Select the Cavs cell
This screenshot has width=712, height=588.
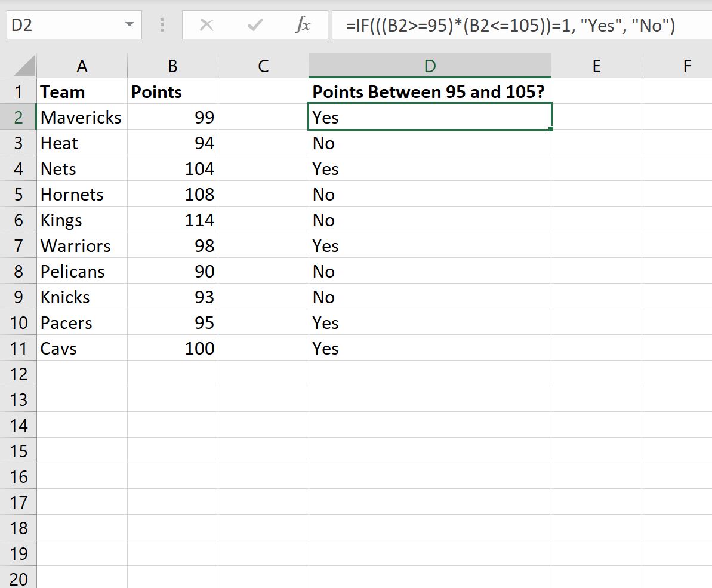pos(82,348)
